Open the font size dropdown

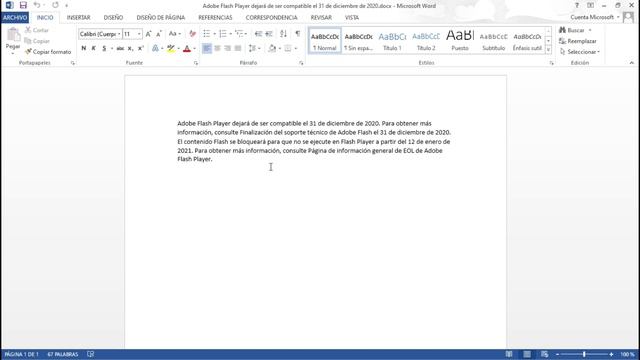(139, 34)
